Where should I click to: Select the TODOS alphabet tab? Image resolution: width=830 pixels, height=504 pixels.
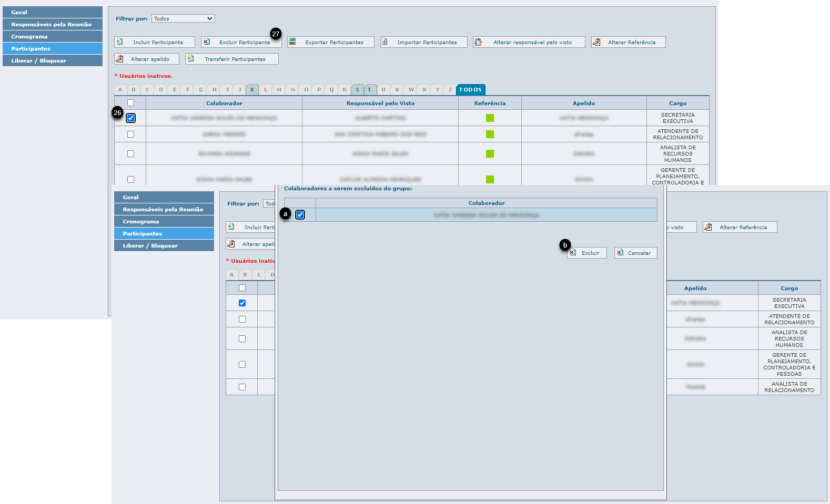(470, 90)
